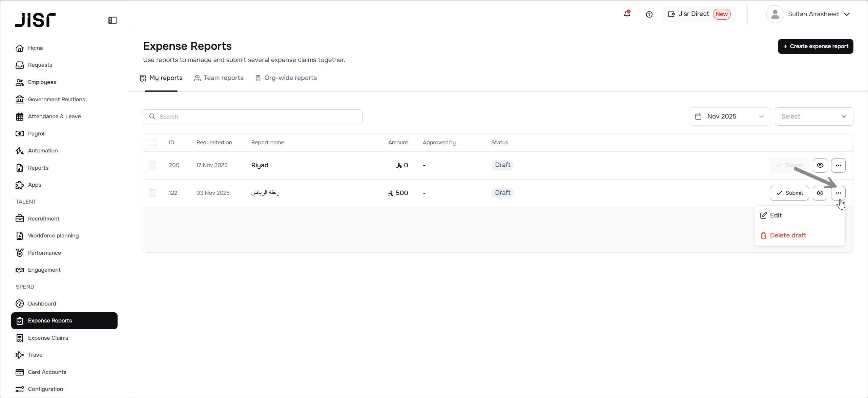Click Create expense report button
Screen dimensions: 868x398
click(815, 46)
